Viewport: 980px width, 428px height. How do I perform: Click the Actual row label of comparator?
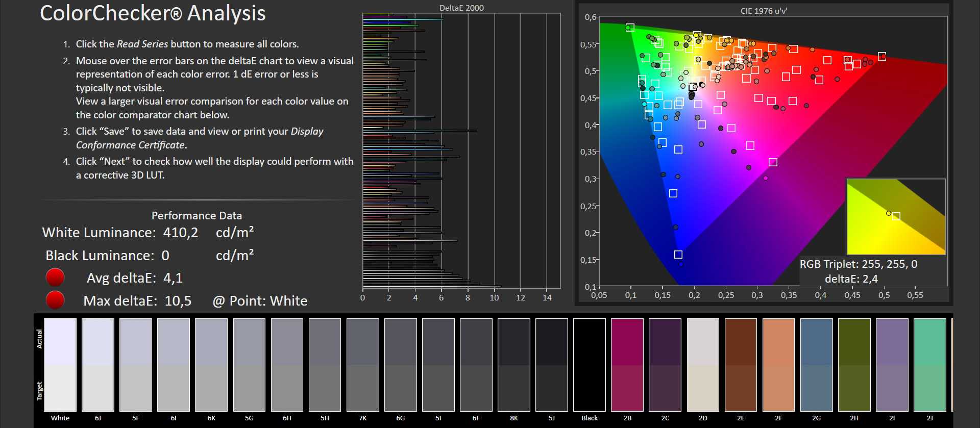point(39,338)
